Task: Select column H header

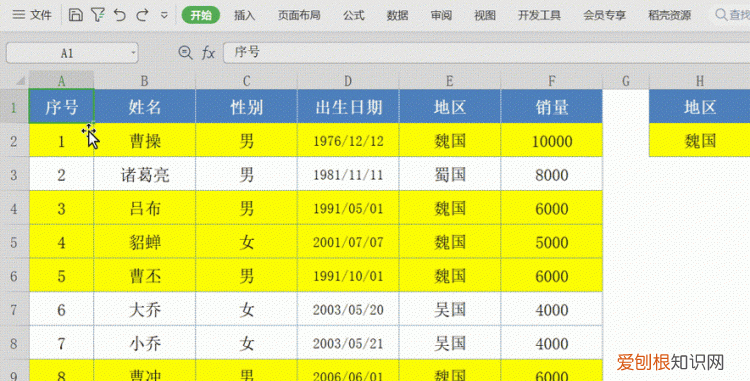Action: (700, 81)
